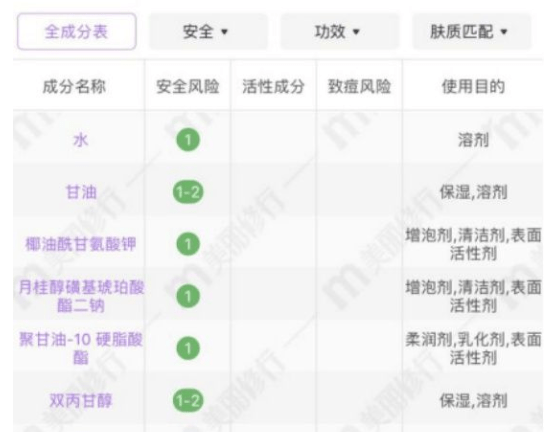This screenshot has width=554, height=432.
Task: Click 柔润剂,乳化剂,表面活性剂 purpose text
Action: [x=473, y=348]
